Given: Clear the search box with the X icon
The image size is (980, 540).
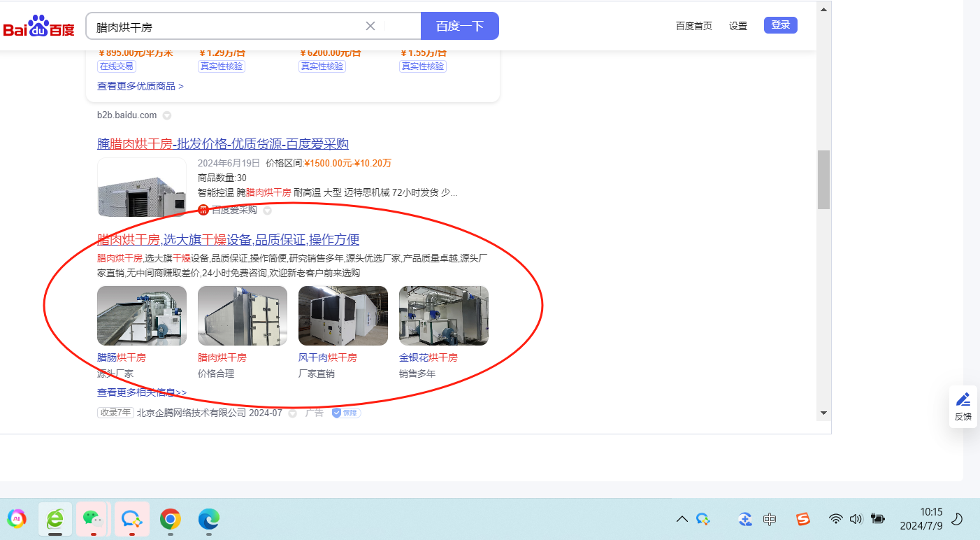Looking at the screenshot, I should (x=370, y=26).
